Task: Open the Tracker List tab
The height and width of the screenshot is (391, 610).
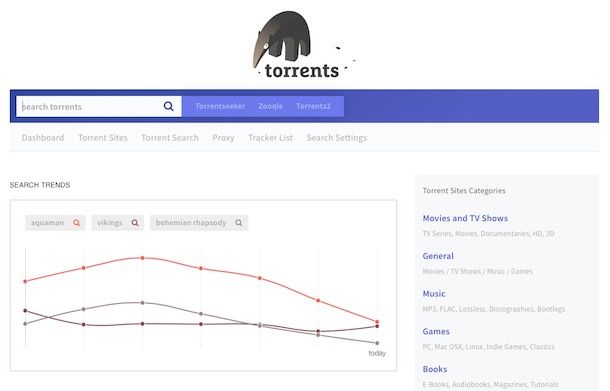Action: coord(270,138)
